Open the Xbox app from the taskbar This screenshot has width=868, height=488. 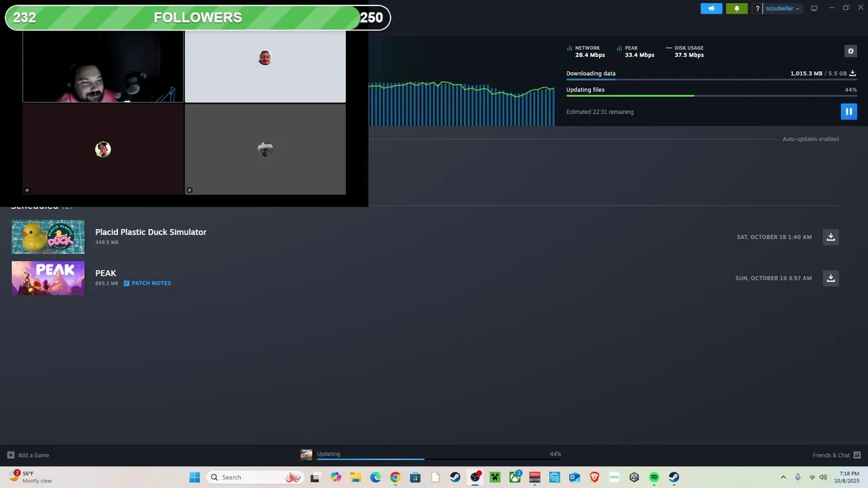[x=515, y=477]
